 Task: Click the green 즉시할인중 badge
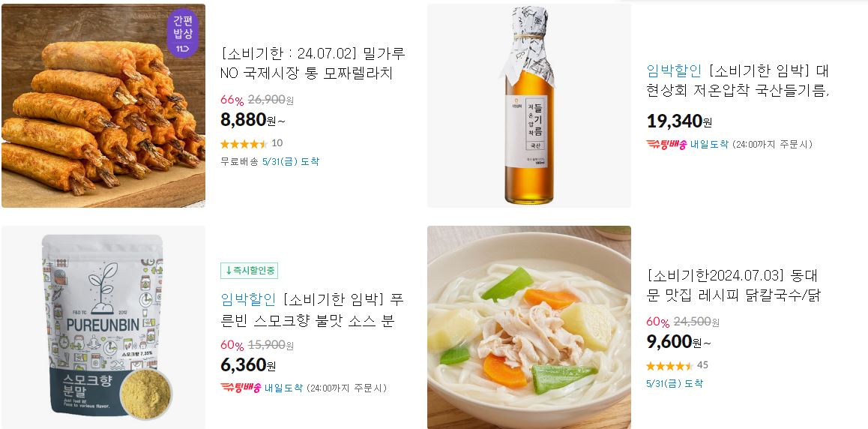[x=249, y=271]
